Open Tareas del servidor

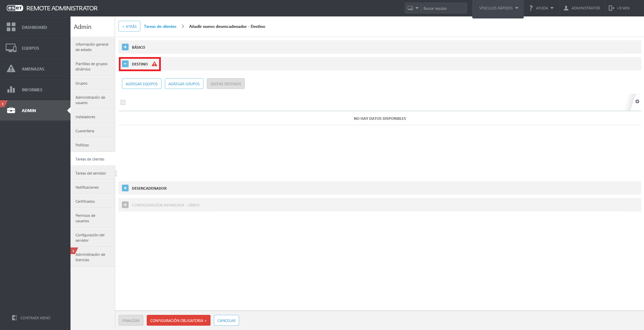coord(93,173)
